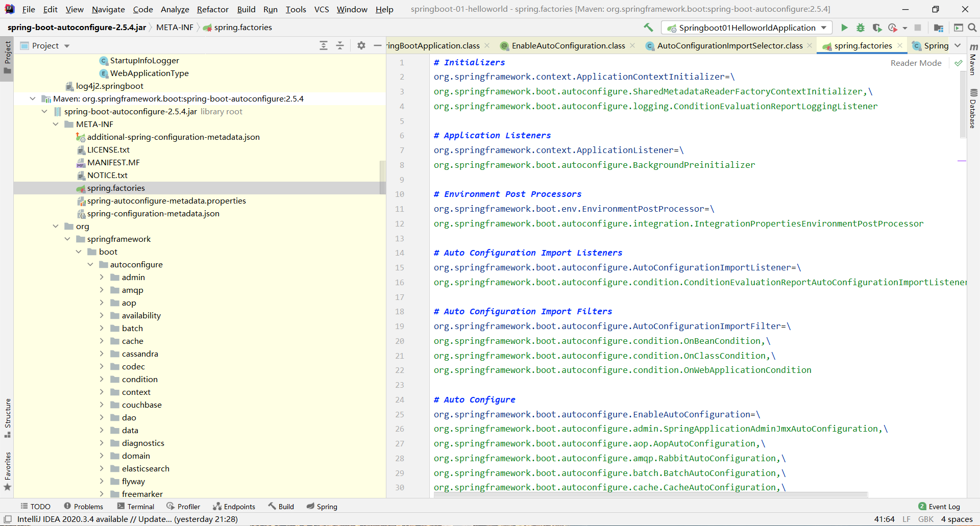980x526 pixels.
Task: Click the Project tree vertical scrollbar
Action: pos(383,178)
